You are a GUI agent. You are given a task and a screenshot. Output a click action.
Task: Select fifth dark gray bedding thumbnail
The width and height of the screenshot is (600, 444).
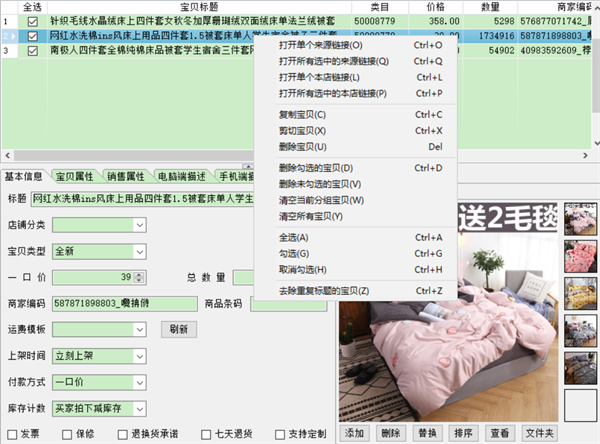[x=580, y=368]
